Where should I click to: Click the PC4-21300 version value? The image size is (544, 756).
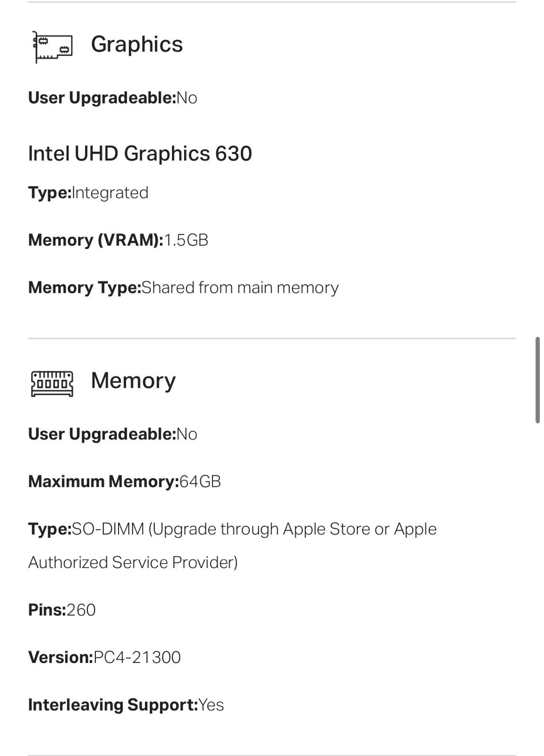[137, 657]
